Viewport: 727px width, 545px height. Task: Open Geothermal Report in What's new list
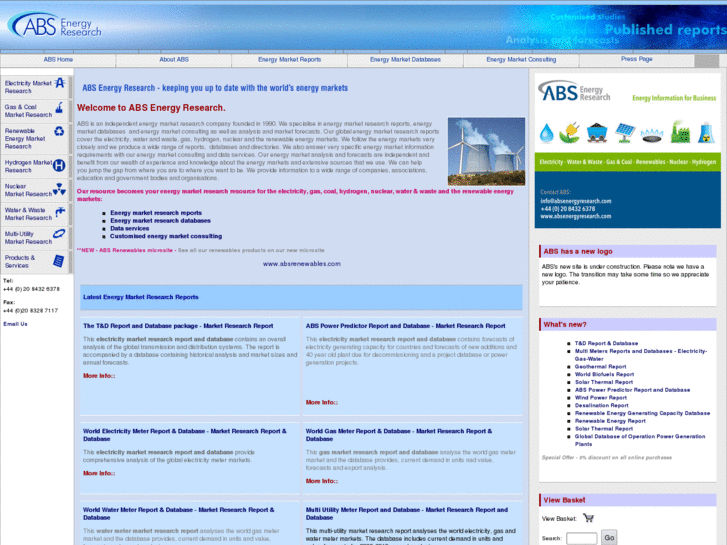(600, 366)
